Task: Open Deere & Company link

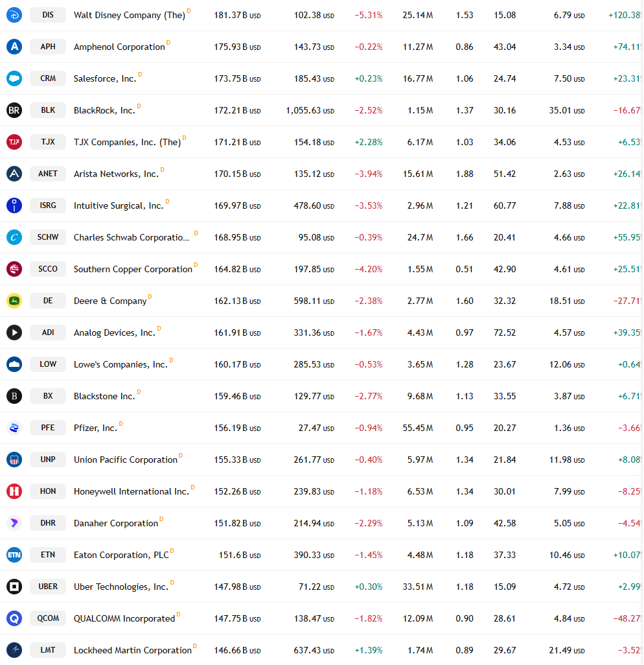Action: pos(110,301)
